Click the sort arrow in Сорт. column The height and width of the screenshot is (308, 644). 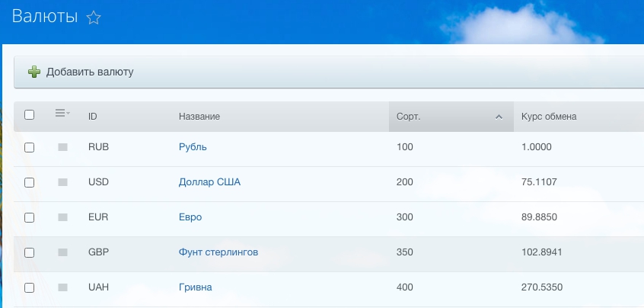(499, 117)
